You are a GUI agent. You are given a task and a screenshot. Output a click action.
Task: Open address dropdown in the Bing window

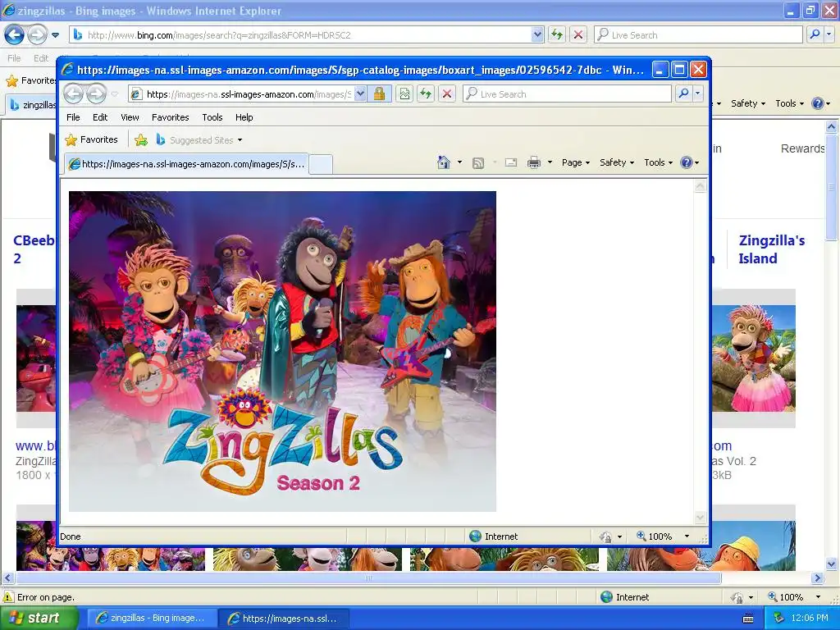click(x=538, y=34)
